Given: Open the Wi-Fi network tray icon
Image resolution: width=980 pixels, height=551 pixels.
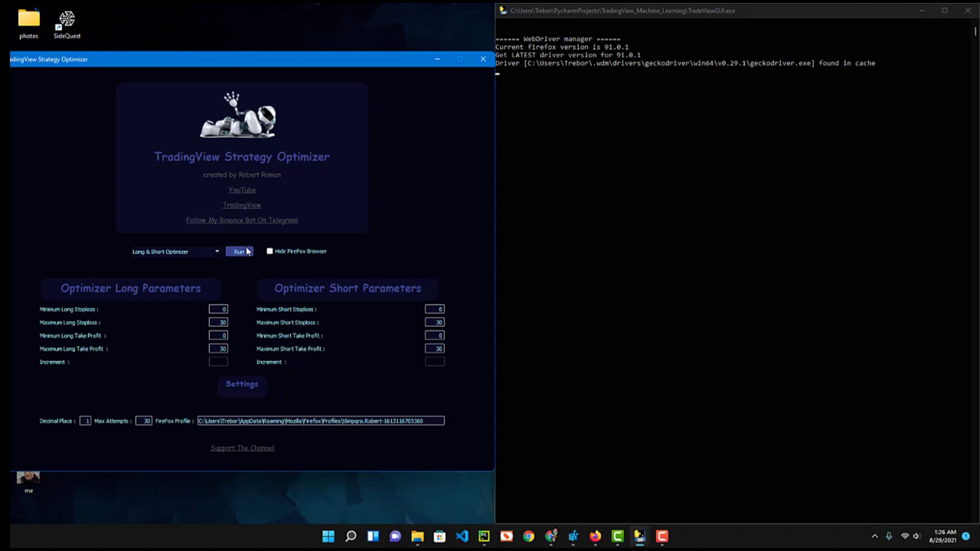Looking at the screenshot, I should click(905, 536).
